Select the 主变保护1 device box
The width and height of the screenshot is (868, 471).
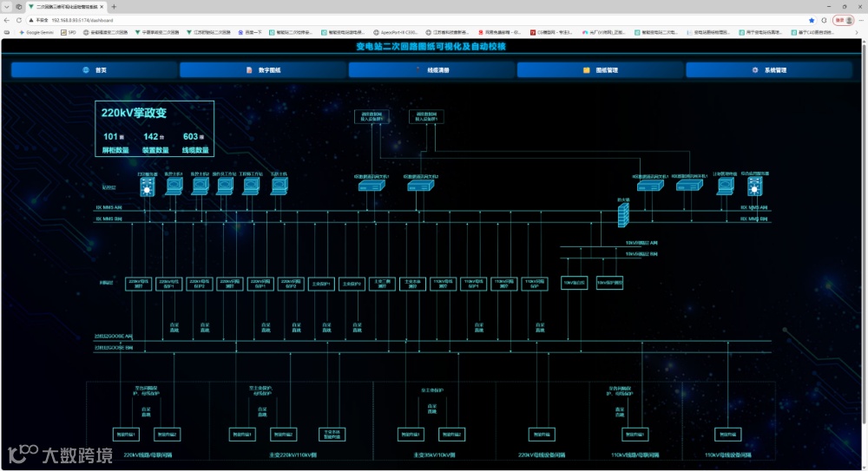pos(321,284)
